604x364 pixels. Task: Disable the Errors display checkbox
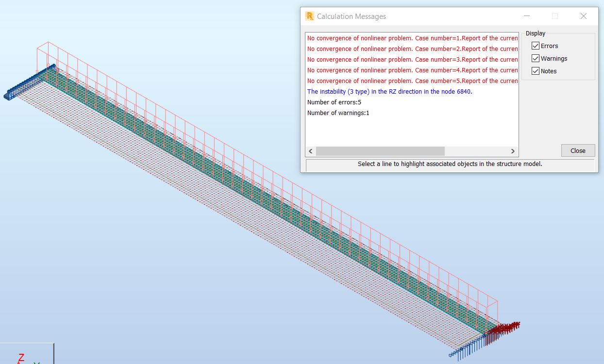click(535, 46)
